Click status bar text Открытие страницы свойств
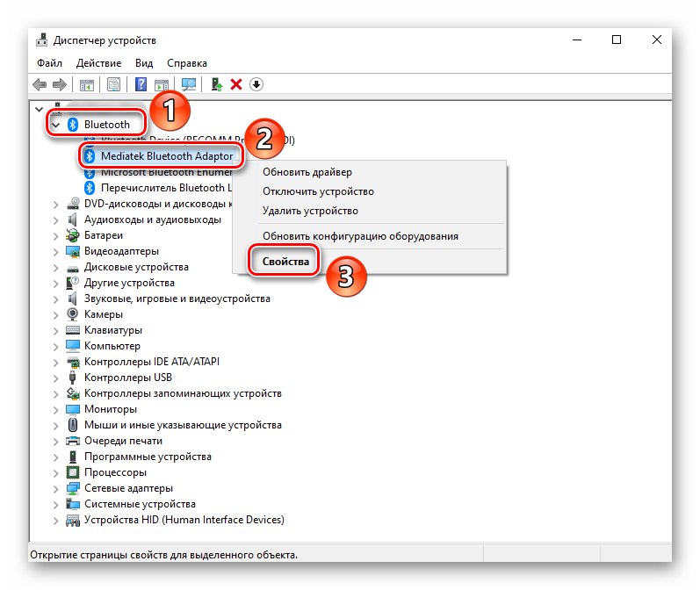The image size is (700, 590). pyautogui.click(x=164, y=555)
